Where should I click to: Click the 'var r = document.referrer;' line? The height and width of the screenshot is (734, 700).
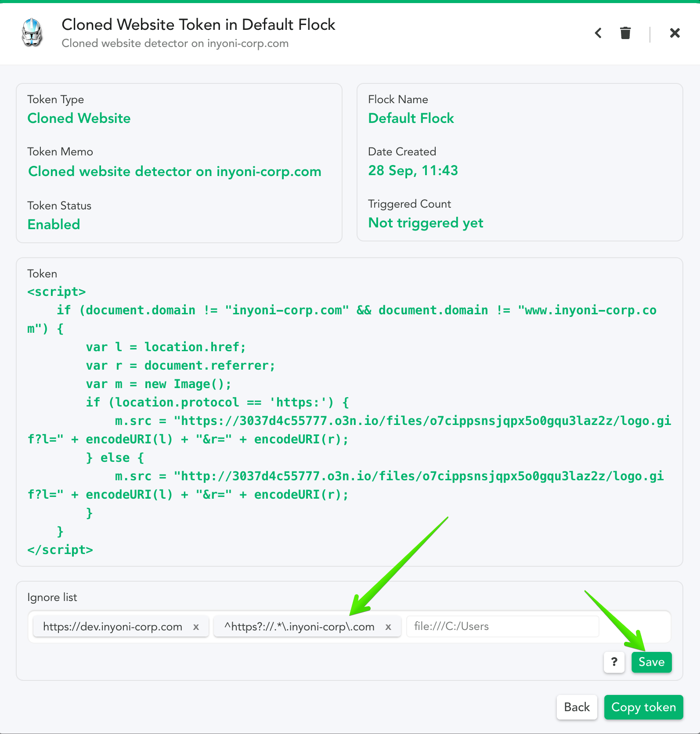tap(180, 365)
